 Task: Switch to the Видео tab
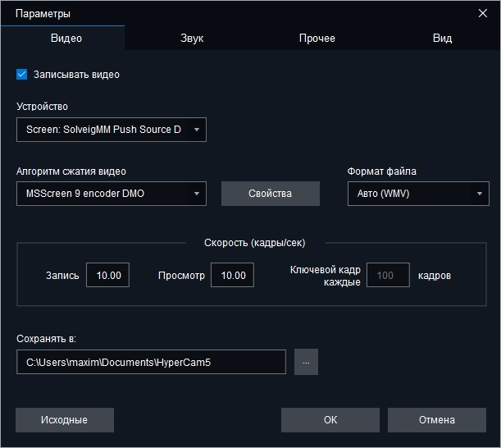[x=62, y=38]
